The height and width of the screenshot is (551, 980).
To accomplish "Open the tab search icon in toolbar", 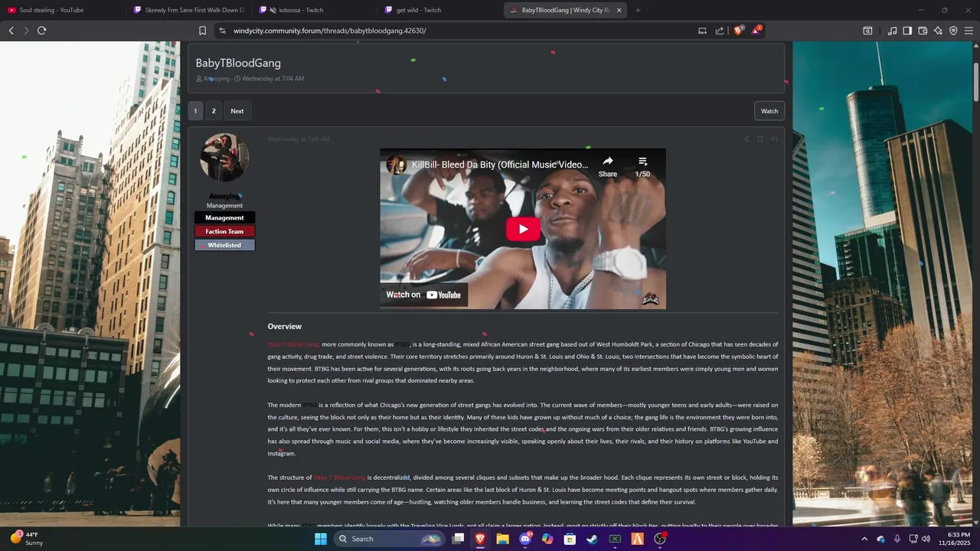I will [x=867, y=31].
